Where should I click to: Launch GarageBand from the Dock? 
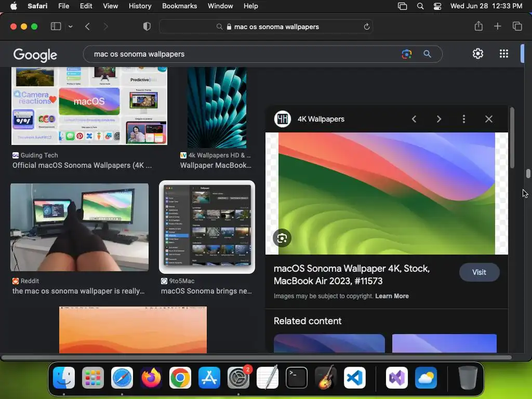[326, 378]
